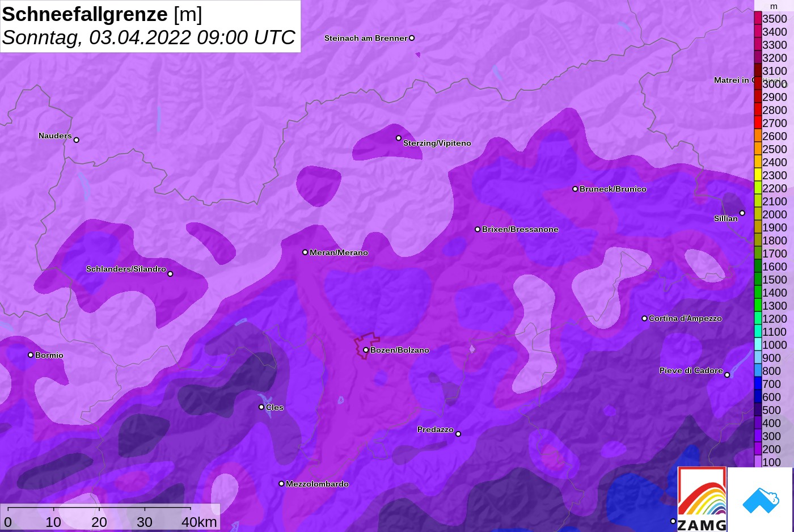The width and height of the screenshot is (794, 532).
Task: Select the light purple 100 m swatch
Action: [x=758, y=462]
